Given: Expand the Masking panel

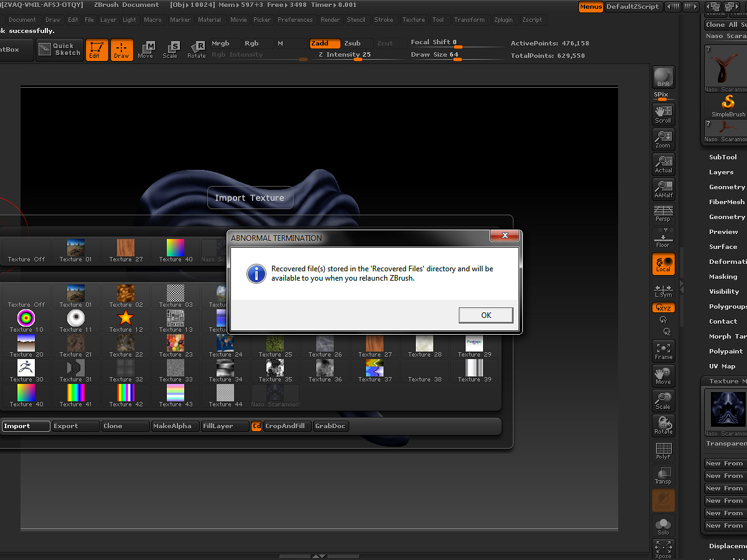Looking at the screenshot, I should tap(723, 276).
